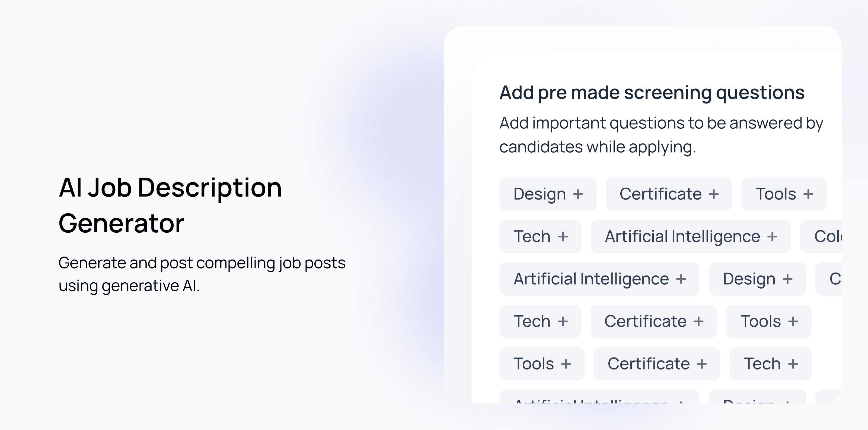Screen dimensions: 868x430
Task: Add the bottom-row Tech question chip
Action: tap(771, 364)
